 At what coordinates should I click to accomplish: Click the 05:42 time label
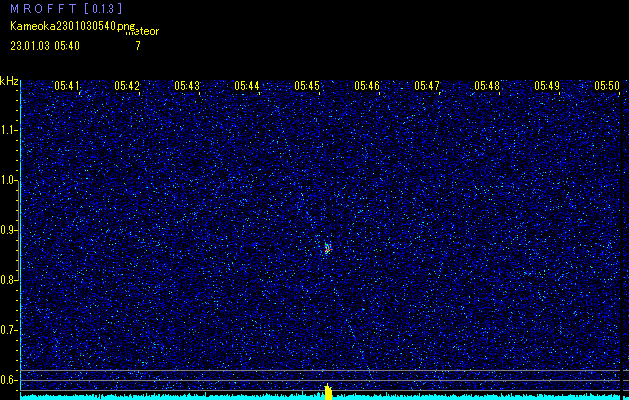(127, 85)
